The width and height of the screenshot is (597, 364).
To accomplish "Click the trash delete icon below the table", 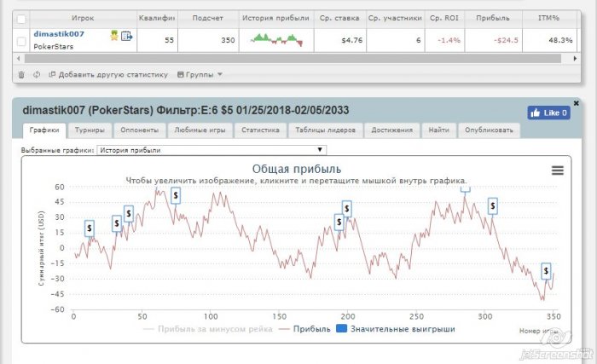I will pos(21,75).
